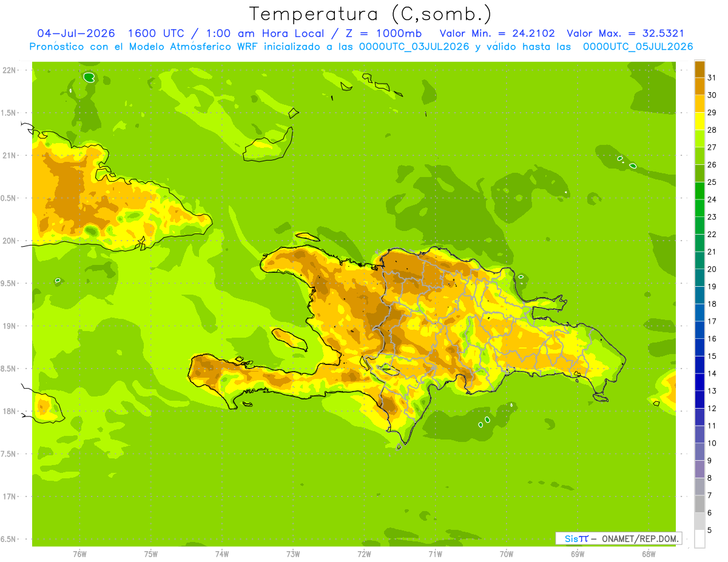Click the 74W longitude axis label
728x562 pixels.
(x=221, y=554)
